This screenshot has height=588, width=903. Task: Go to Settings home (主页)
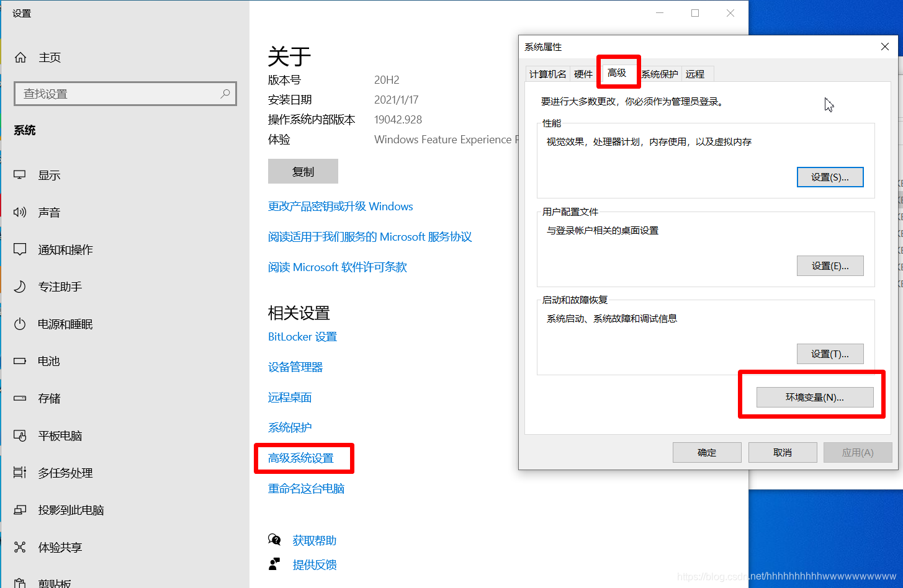(50, 57)
